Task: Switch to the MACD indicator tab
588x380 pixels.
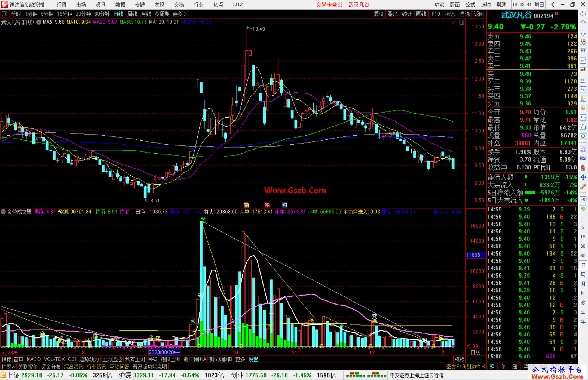Action: (34, 360)
